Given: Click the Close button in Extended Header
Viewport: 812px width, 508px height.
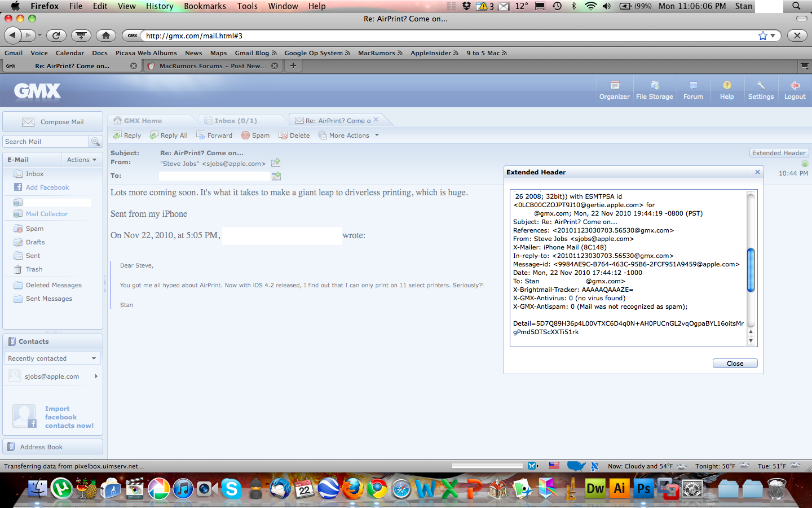Looking at the screenshot, I should coord(735,364).
